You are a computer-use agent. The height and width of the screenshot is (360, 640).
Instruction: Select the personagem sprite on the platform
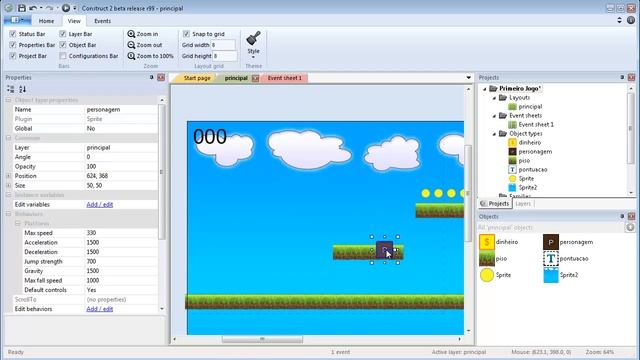pyautogui.click(x=384, y=250)
